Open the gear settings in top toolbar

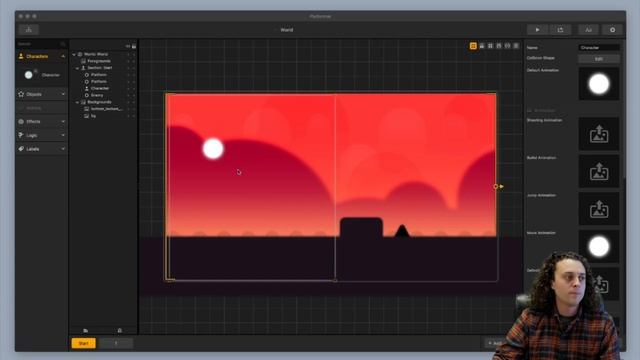coord(612,30)
